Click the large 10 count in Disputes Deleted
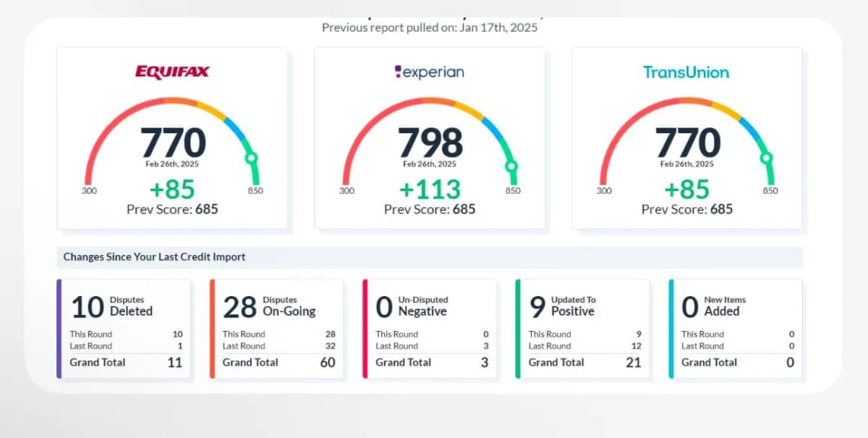868x438 pixels. (88, 307)
